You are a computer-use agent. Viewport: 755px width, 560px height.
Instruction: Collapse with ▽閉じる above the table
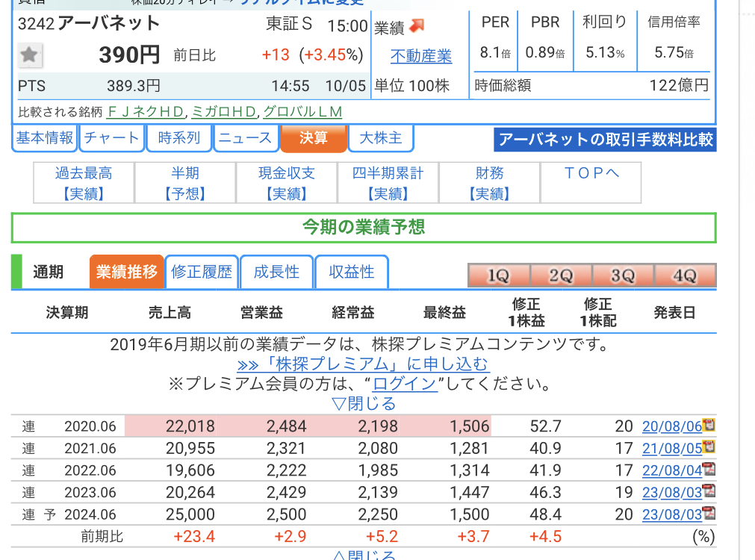[364, 403]
